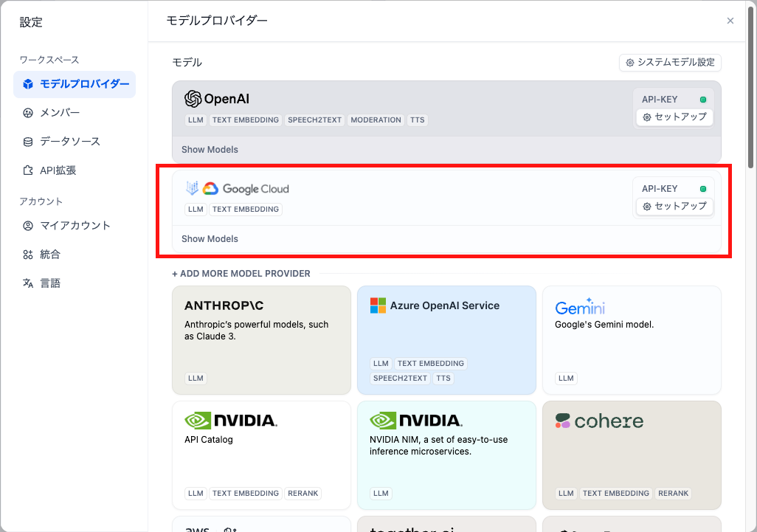Click the OpenAI SPEECH2TEXT tag

[x=315, y=120]
